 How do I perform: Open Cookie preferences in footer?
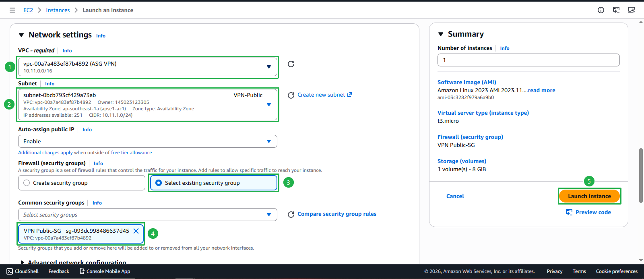coord(617,271)
